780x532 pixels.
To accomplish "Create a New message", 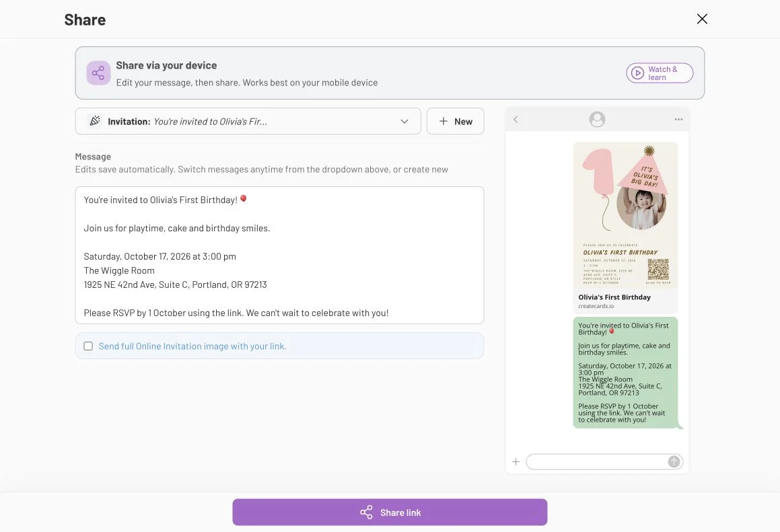I will click(455, 121).
